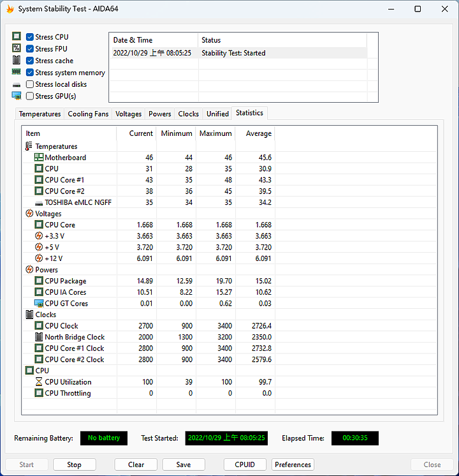Click the AIDA64 flame icon in title bar
This screenshot has height=476, width=459.
[x=10, y=9]
